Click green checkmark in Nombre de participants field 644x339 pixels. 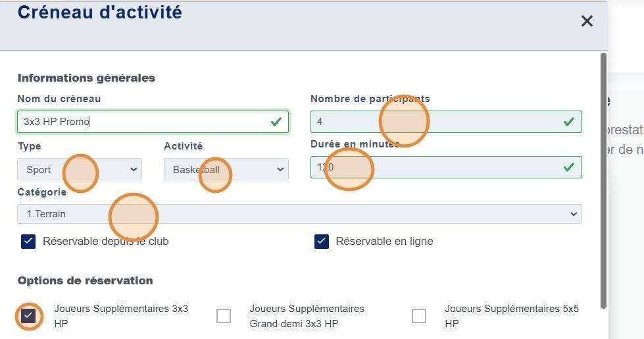[x=569, y=122]
